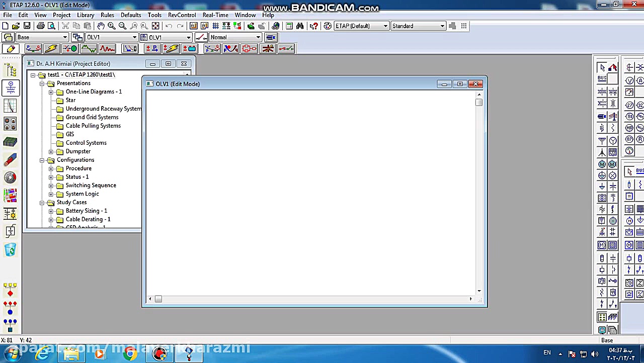Open the One-Line Diagram system icon in the left toolbar
This screenshot has width=644, height=363.
coord(10,88)
